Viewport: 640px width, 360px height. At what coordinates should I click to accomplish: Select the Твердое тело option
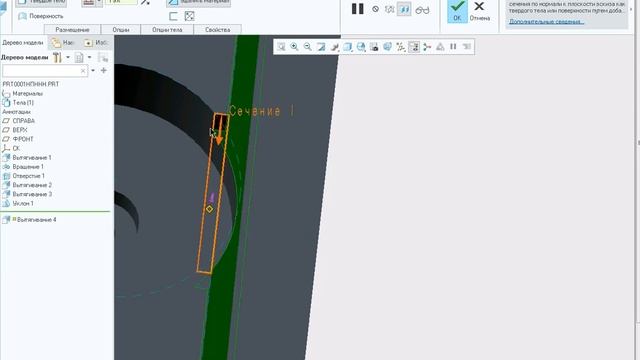pos(41,2)
